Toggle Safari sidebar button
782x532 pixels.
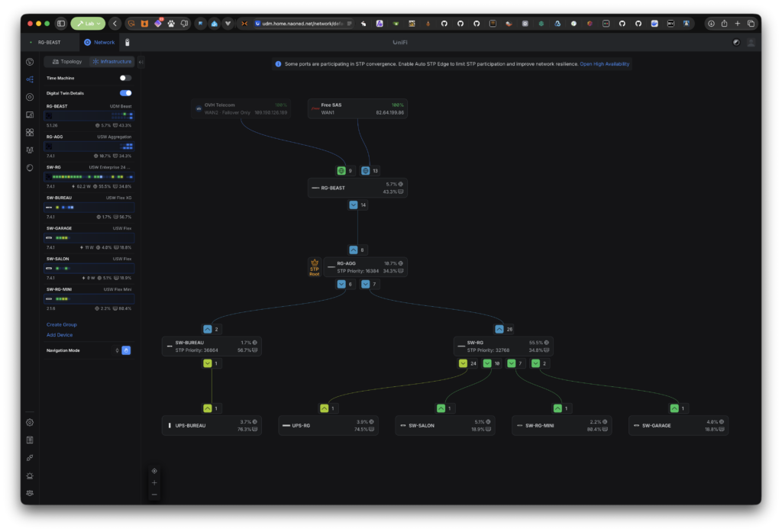point(61,24)
